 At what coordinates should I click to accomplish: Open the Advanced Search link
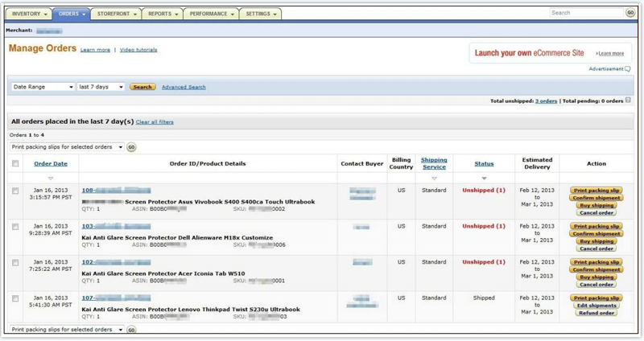click(184, 87)
